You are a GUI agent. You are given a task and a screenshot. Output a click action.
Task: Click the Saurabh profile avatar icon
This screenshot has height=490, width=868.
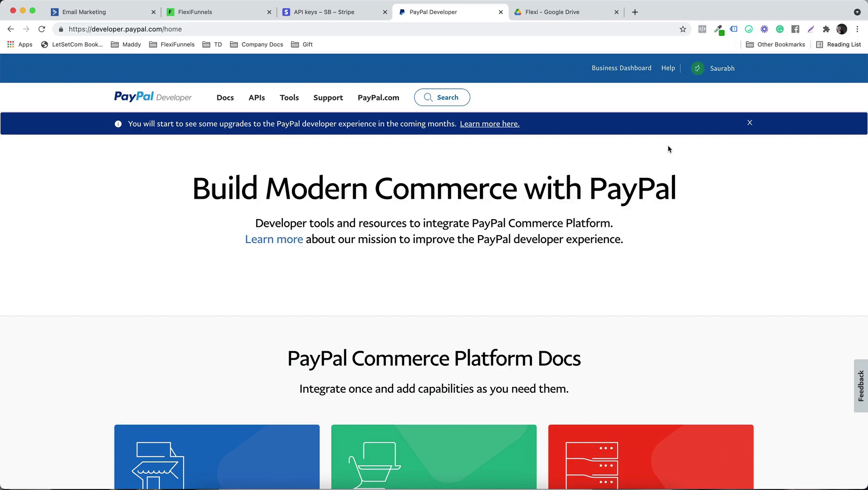697,68
